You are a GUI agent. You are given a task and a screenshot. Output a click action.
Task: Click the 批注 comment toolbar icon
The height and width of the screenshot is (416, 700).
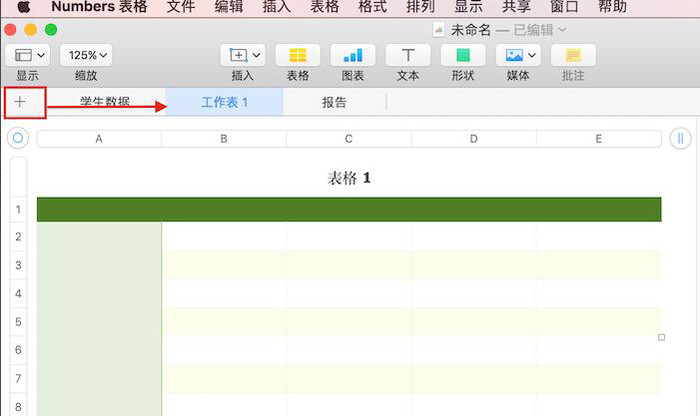(x=573, y=55)
